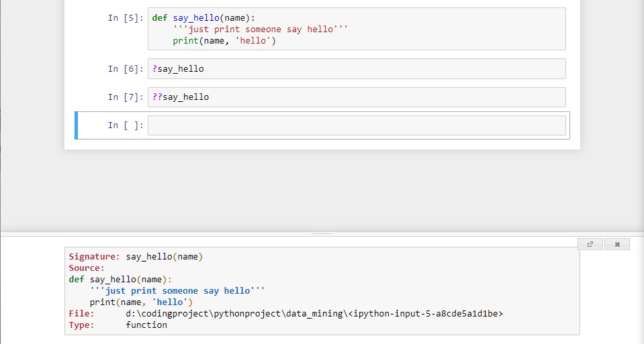Click the print(name, 'hello') line in cell 5
Image resolution: width=644 pixels, height=344 pixels.
coord(224,41)
